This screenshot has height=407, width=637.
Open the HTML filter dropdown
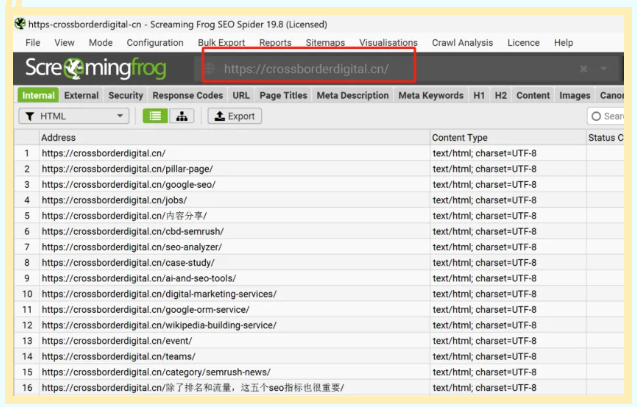74,116
